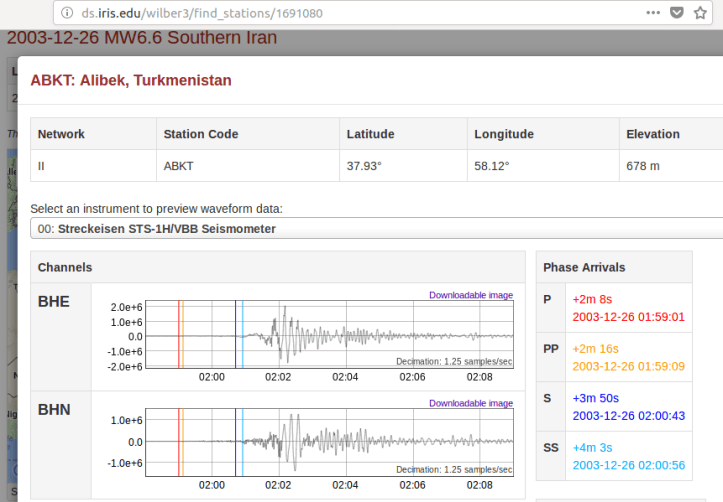Image resolution: width=723 pixels, height=502 pixels.
Task: Click the site information icon in address bar
Action: (x=66, y=13)
